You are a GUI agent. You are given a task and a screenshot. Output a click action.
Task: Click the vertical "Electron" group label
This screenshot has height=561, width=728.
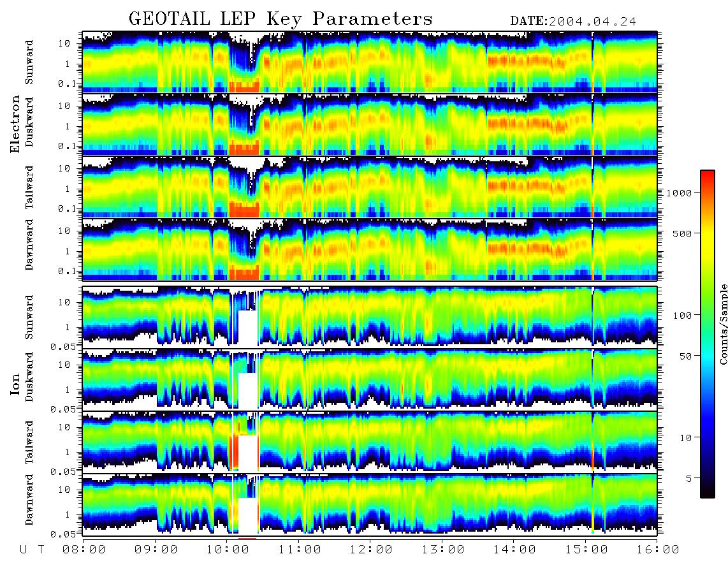point(15,124)
